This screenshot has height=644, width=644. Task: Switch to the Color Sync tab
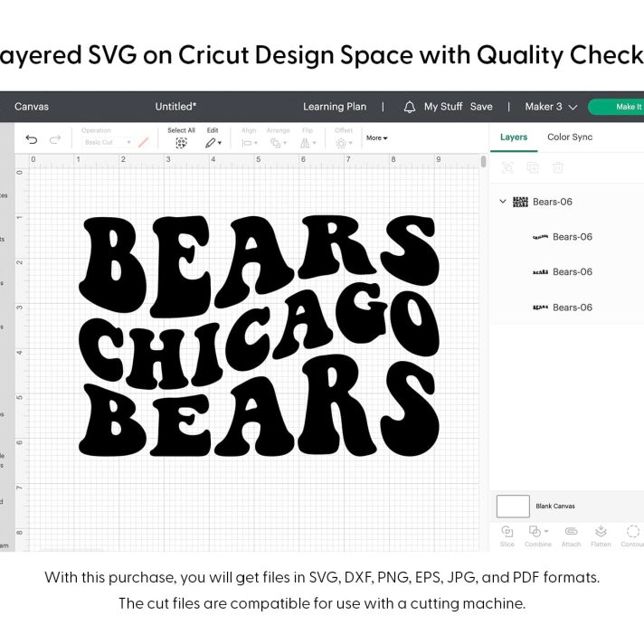[570, 137]
